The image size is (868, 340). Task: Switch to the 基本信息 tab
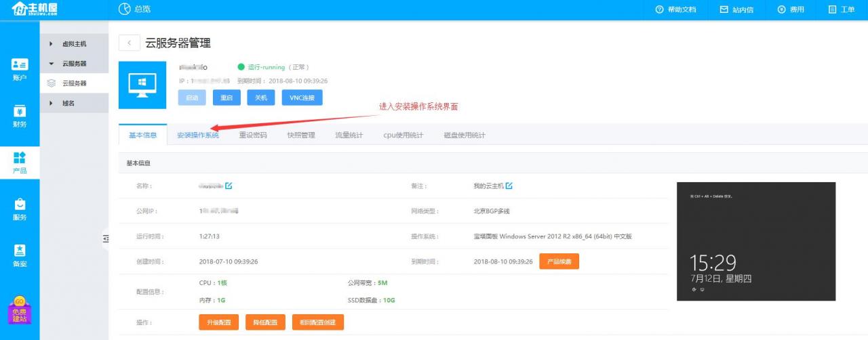point(142,135)
